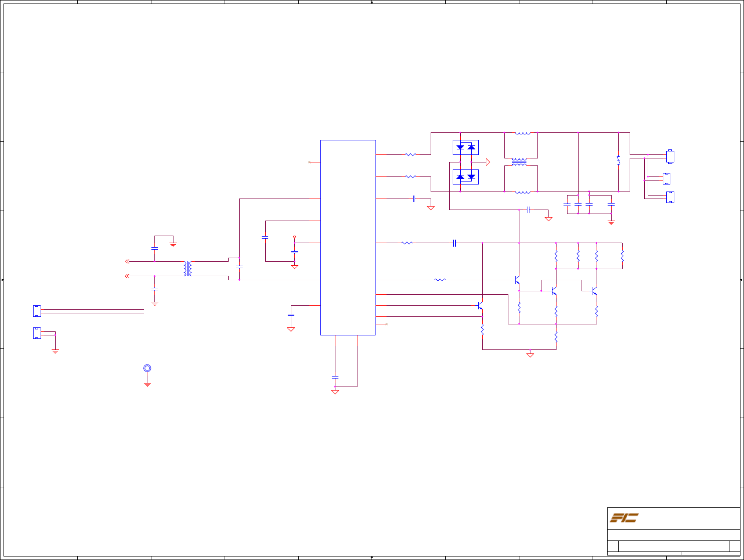Click the earth ground below the four-capacitor bank
This screenshot has height=560, width=744.
coord(611,222)
